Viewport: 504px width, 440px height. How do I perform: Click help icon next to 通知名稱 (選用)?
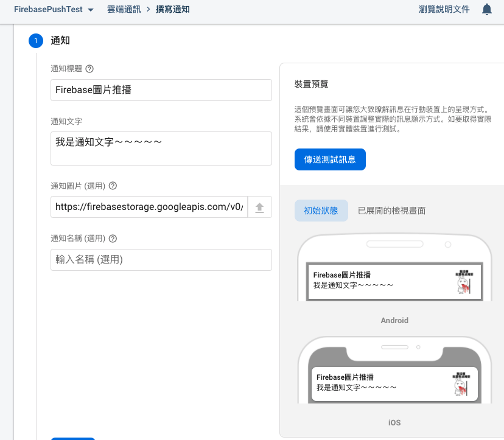coord(113,239)
